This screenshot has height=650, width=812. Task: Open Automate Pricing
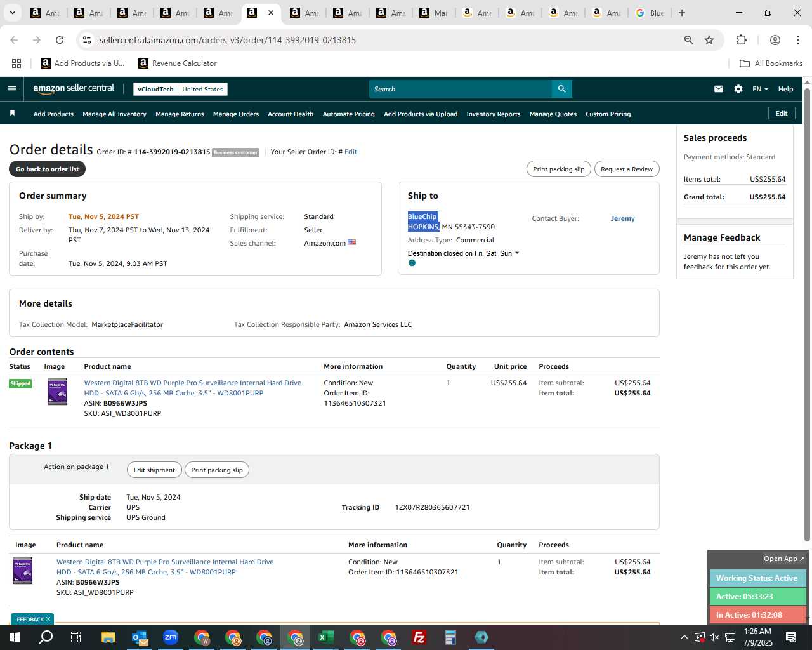point(348,114)
